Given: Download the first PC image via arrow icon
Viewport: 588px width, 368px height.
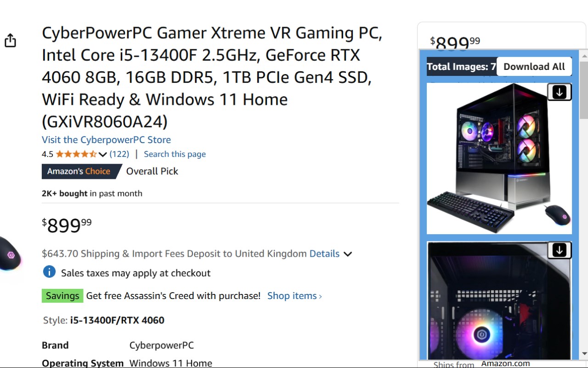Looking at the screenshot, I should [x=559, y=92].
